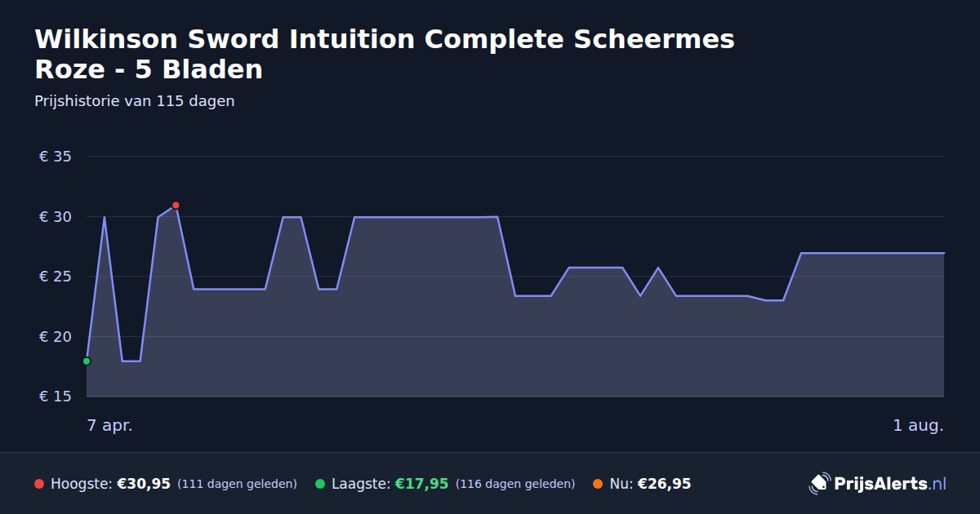Click the €17,95 lowest price value
The image size is (980, 514).
click(x=422, y=484)
